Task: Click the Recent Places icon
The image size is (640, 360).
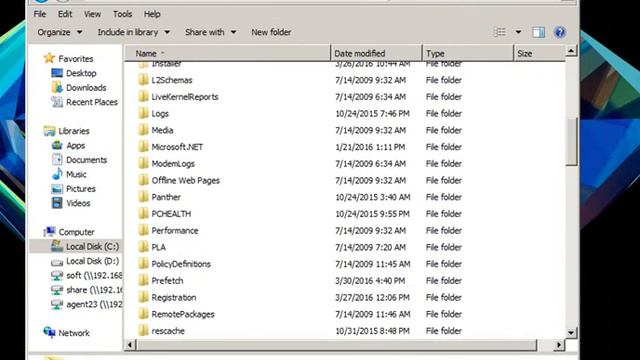Action: click(57, 102)
